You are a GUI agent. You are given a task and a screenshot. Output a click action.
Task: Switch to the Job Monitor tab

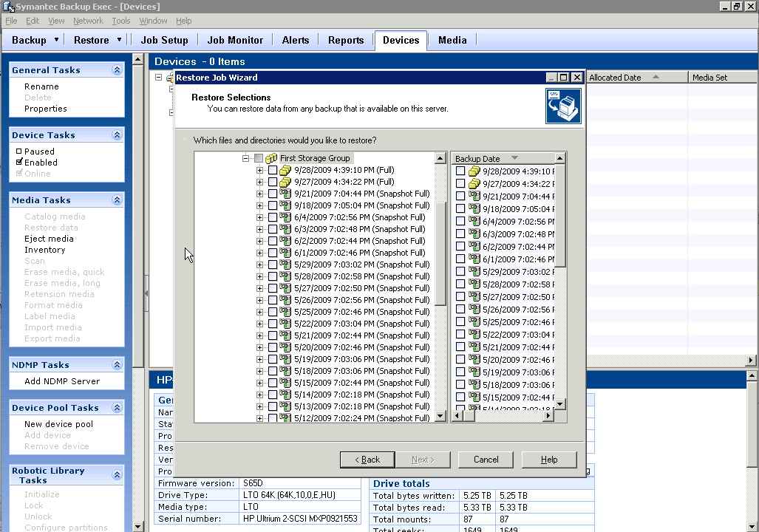(235, 40)
